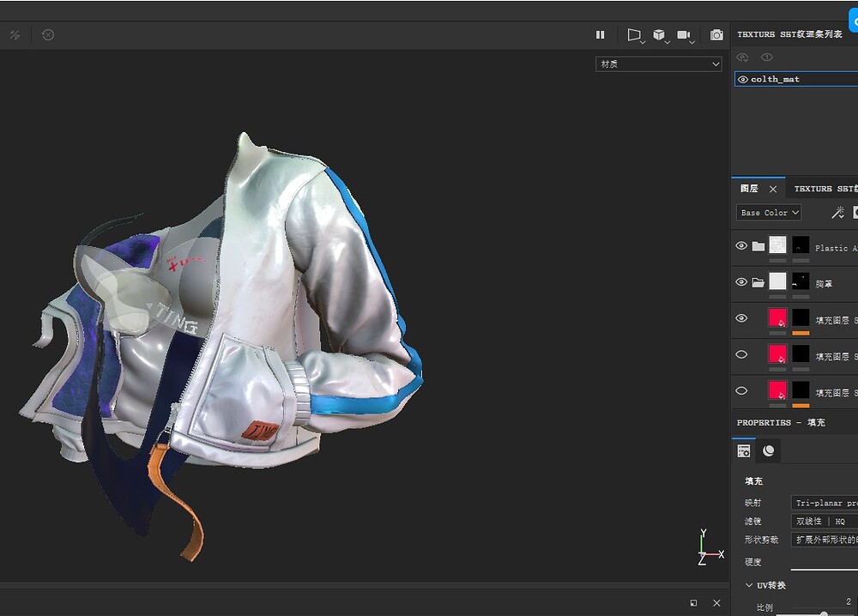Open the 材质 viewport mode dropdown

(x=659, y=64)
